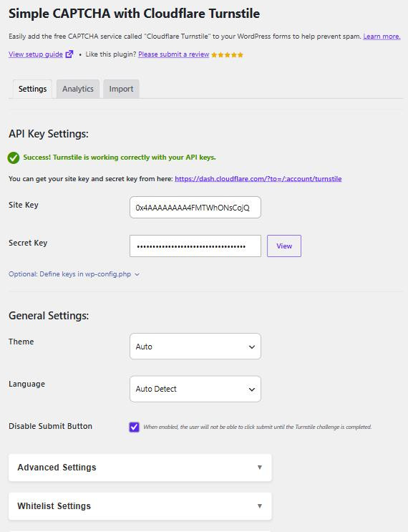Click inside the Site Key input field
The image size is (408, 532).
coord(195,208)
